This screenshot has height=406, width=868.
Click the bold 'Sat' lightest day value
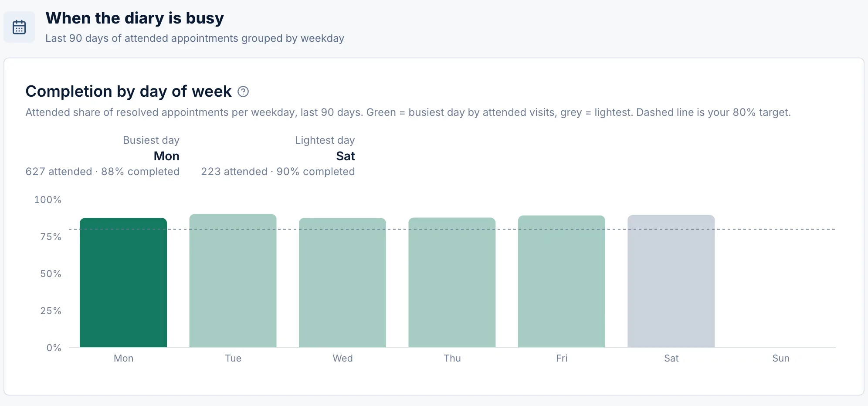click(x=346, y=156)
